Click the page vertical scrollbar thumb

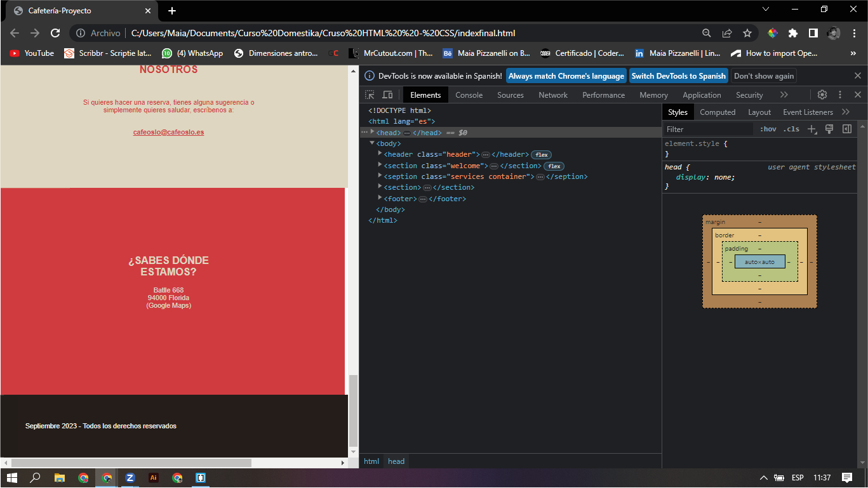[354, 411]
